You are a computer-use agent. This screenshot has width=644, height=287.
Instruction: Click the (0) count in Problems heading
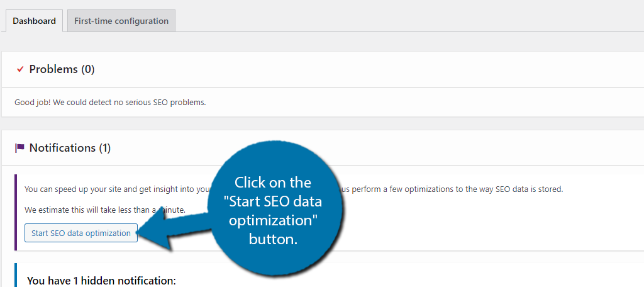pos(88,69)
